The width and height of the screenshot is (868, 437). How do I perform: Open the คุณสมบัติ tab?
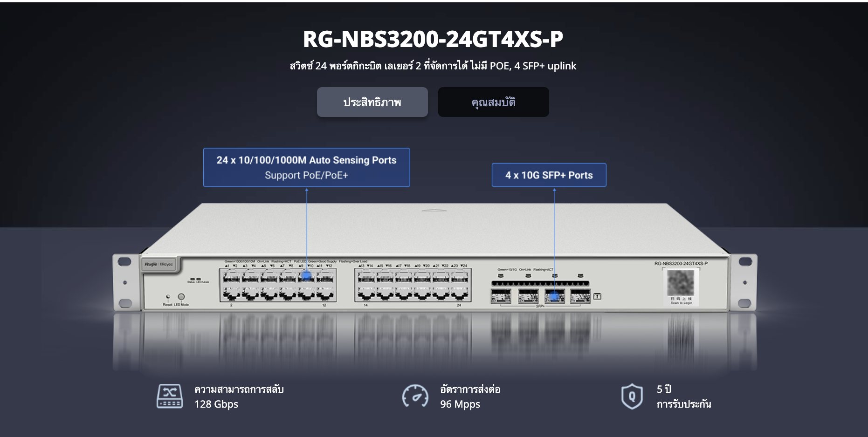coord(493,102)
